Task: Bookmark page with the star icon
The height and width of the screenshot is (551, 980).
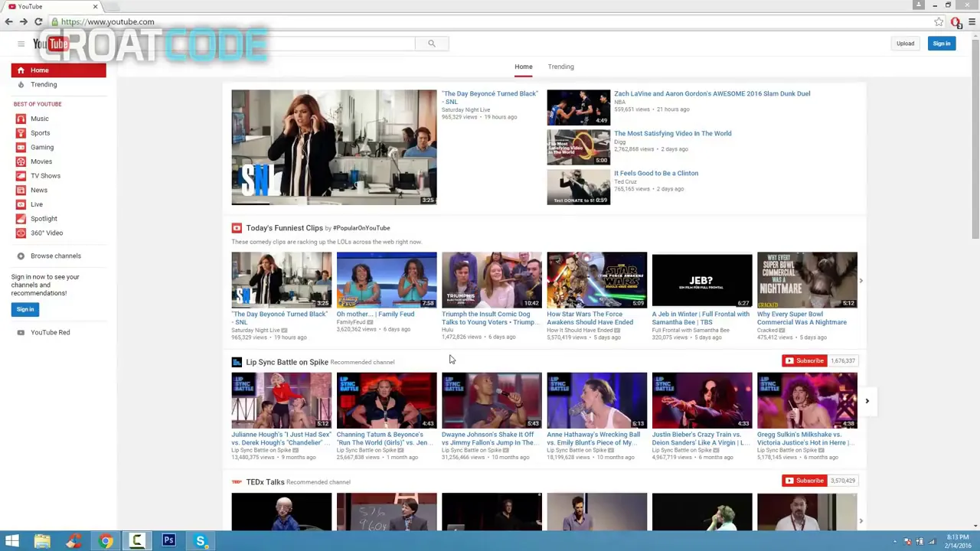Action: (939, 22)
